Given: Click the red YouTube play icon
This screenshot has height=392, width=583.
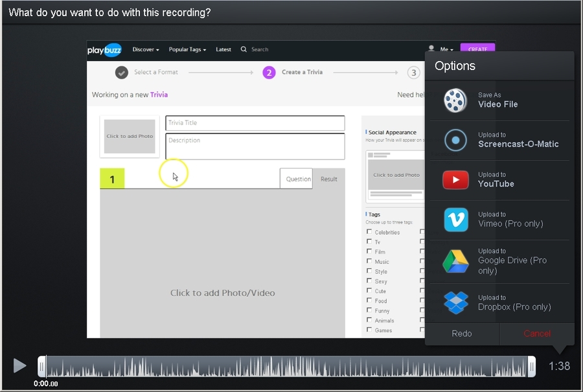Looking at the screenshot, I should click(x=455, y=180).
